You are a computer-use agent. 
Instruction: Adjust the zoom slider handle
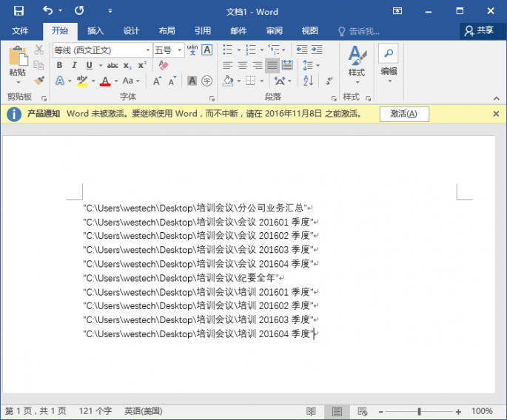point(419,411)
